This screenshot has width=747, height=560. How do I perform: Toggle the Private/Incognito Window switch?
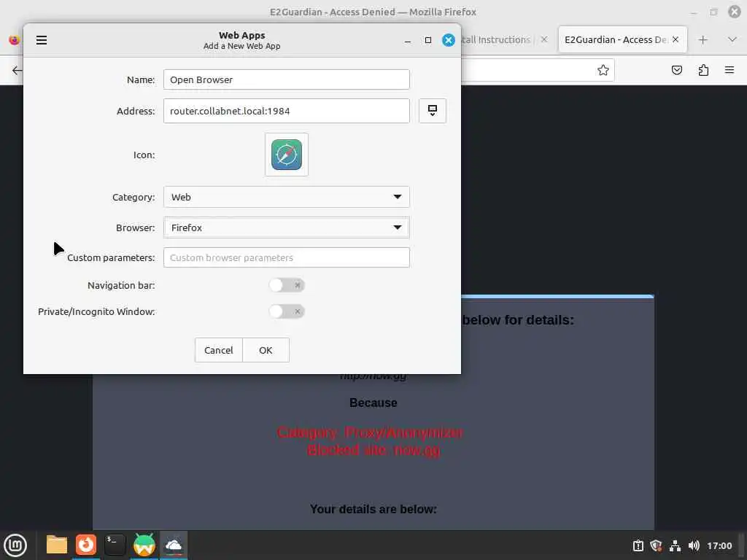click(x=286, y=311)
